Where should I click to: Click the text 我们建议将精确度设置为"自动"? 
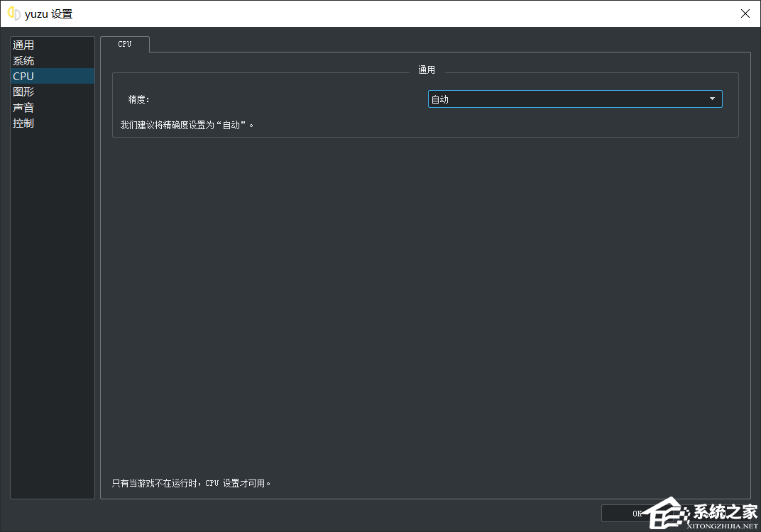(187, 125)
